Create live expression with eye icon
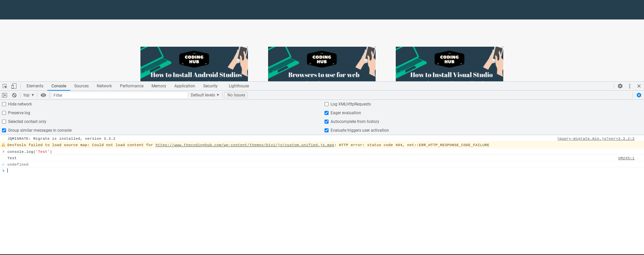 pos(43,95)
